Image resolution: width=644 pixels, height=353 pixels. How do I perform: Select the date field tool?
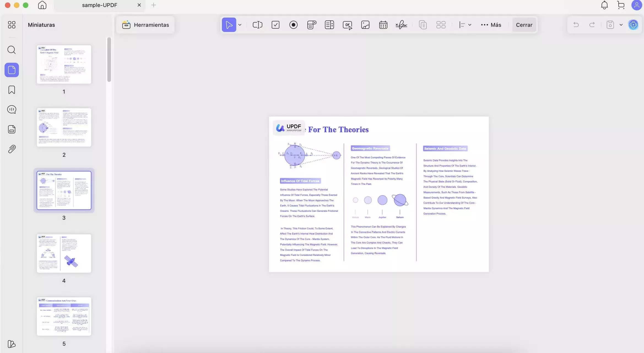point(383,25)
